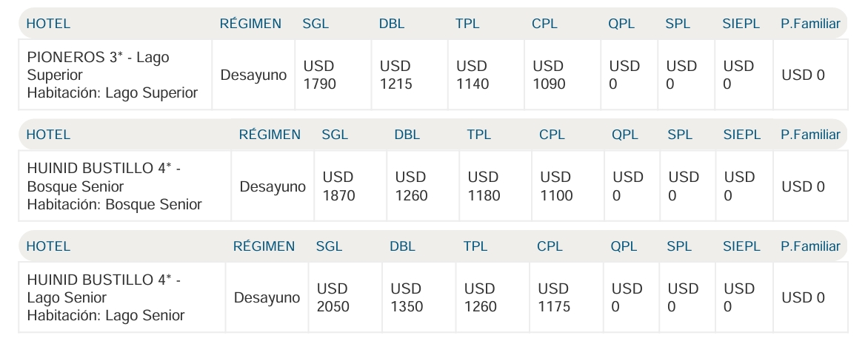Click the SGL header above USD 2050
This screenshot has height=341, width=868.
click(330, 246)
